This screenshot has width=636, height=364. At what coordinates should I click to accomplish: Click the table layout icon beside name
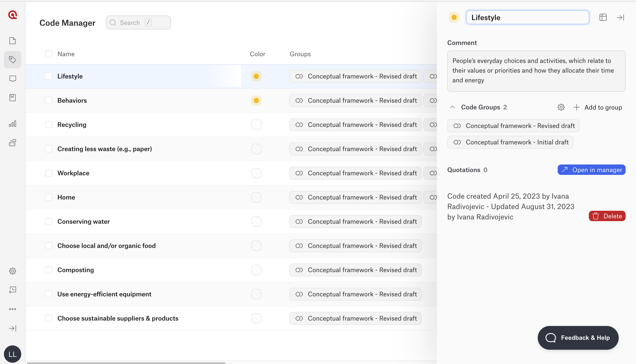[x=603, y=18]
